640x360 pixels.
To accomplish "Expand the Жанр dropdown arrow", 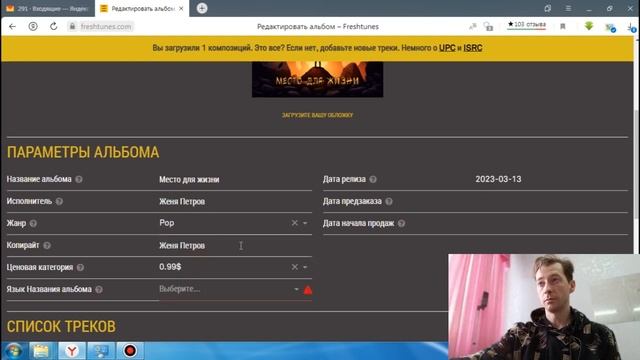I will tap(305, 223).
